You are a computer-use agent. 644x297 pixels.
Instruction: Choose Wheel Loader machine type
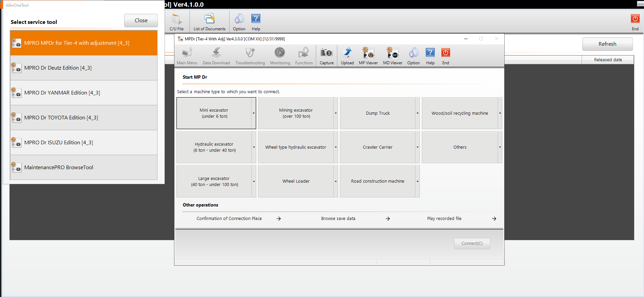[x=296, y=181]
